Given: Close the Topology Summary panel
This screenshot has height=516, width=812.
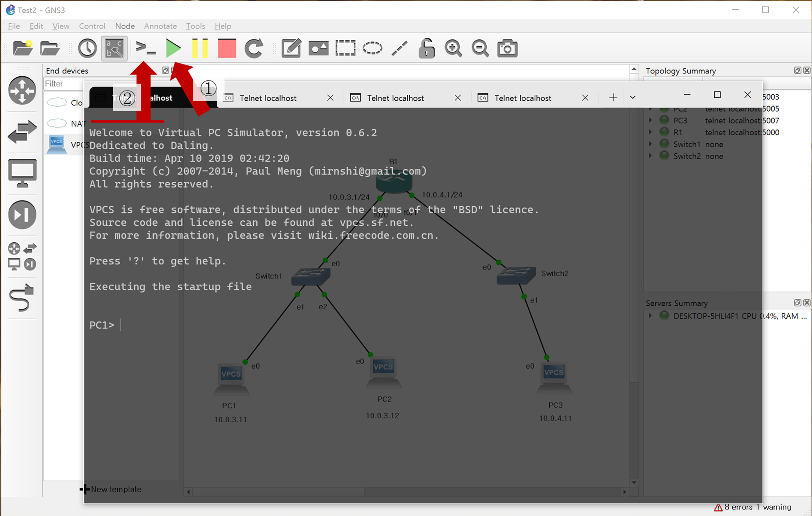Looking at the screenshot, I should point(807,71).
